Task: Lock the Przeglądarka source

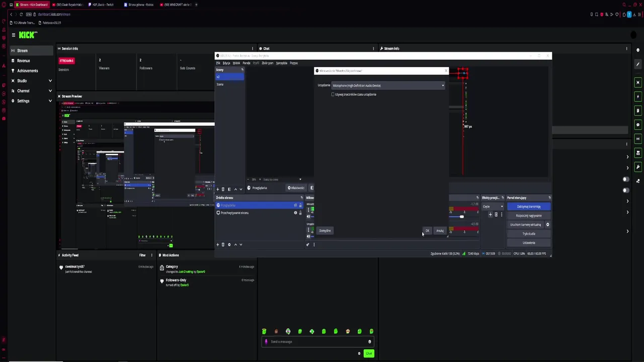Action: pos(300,206)
